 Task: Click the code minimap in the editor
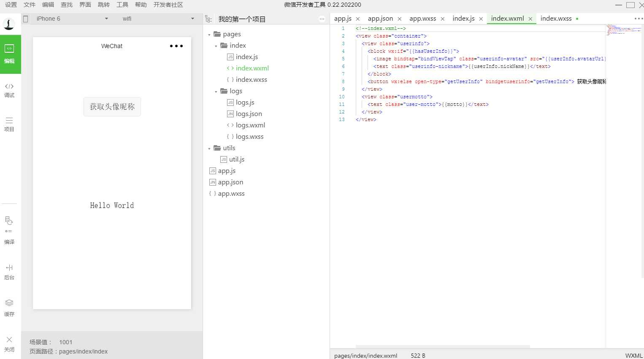(x=624, y=30)
